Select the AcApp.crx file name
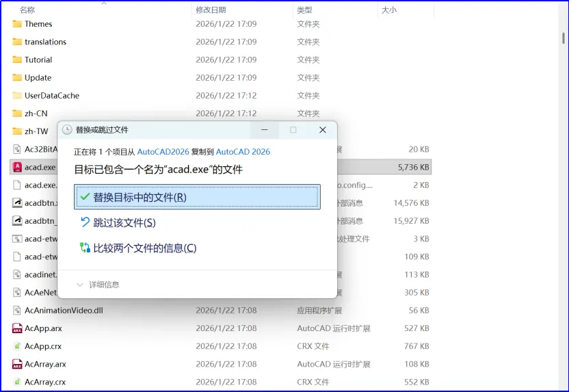569x392 pixels. [43, 346]
